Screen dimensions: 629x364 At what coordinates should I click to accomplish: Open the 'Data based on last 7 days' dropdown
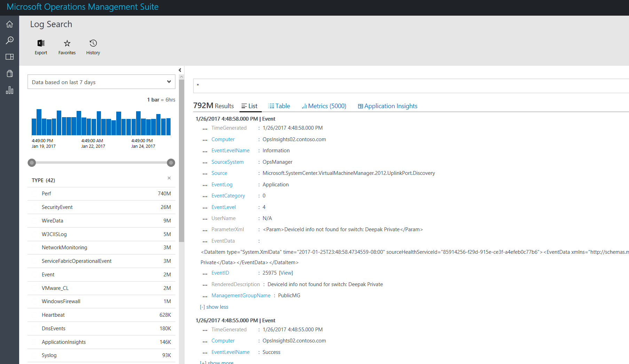coord(101,82)
